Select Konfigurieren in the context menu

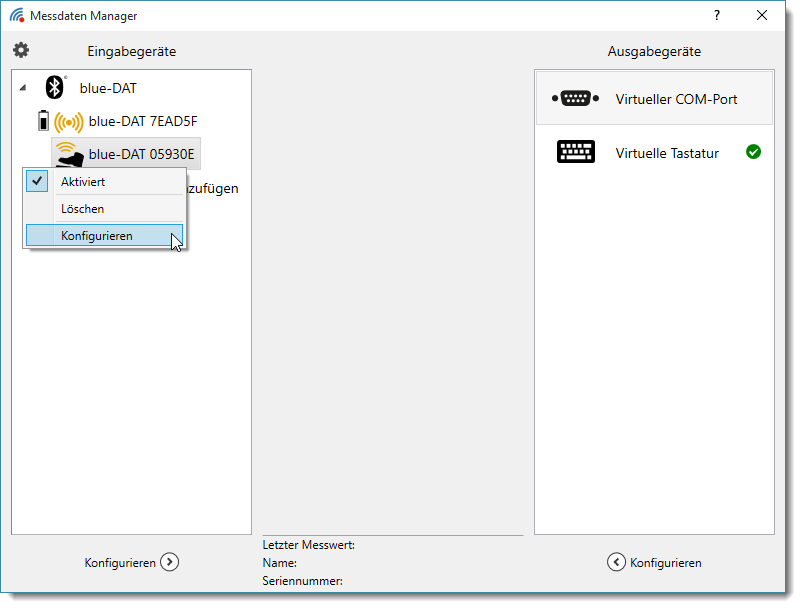coord(96,236)
